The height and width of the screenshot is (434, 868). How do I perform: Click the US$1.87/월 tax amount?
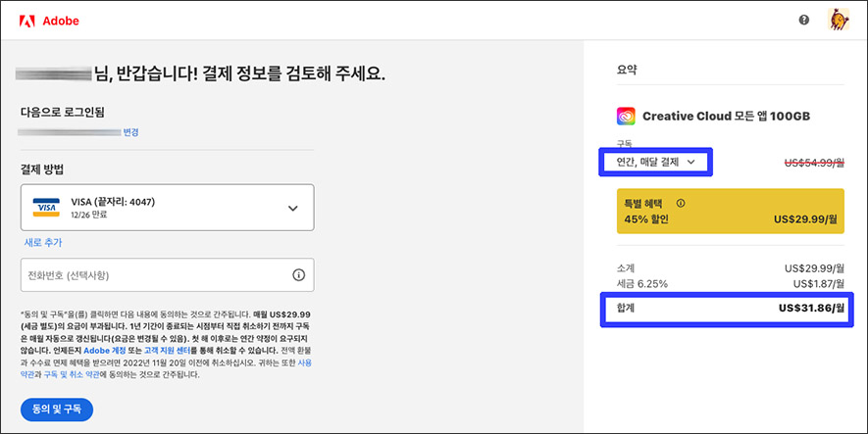819,284
